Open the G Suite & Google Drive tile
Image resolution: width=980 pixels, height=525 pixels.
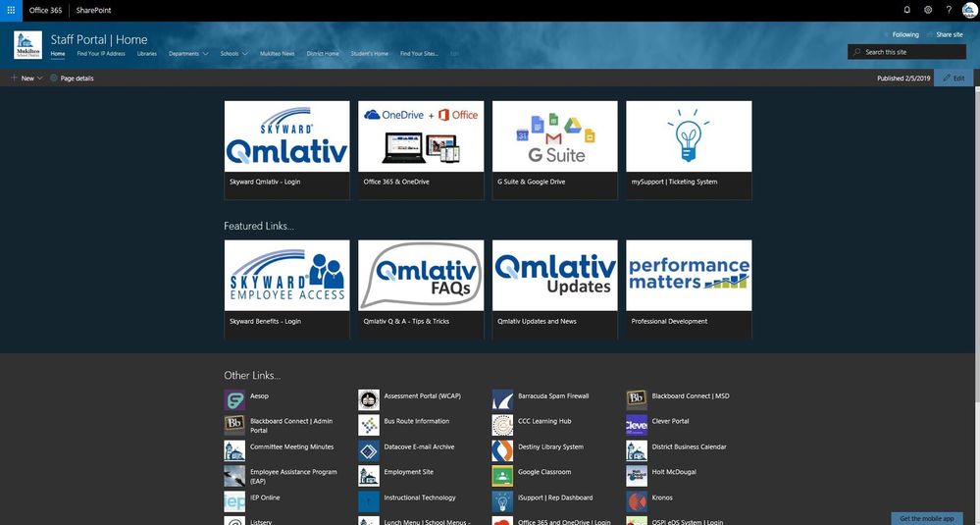(x=555, y=150)
